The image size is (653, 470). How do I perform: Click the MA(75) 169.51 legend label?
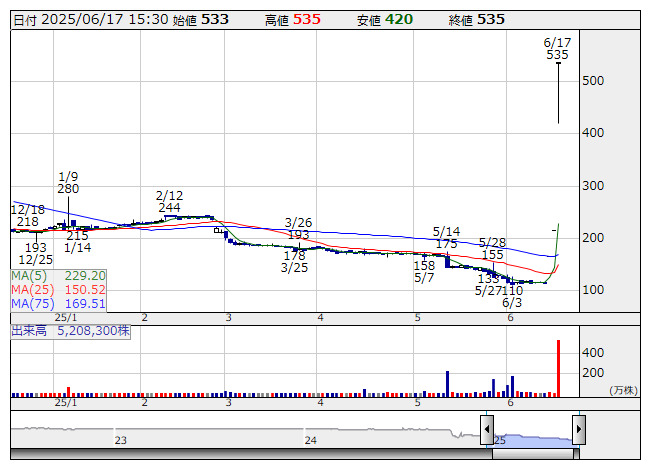coord(59,303)
